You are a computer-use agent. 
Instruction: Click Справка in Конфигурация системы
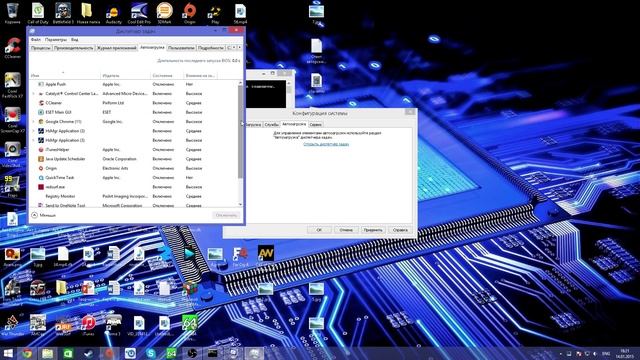[400, 230]
